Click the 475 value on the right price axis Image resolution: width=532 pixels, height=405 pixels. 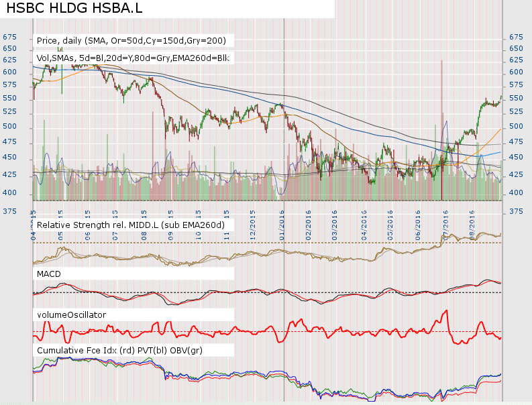pyautogui.click(x=516, y=141)
